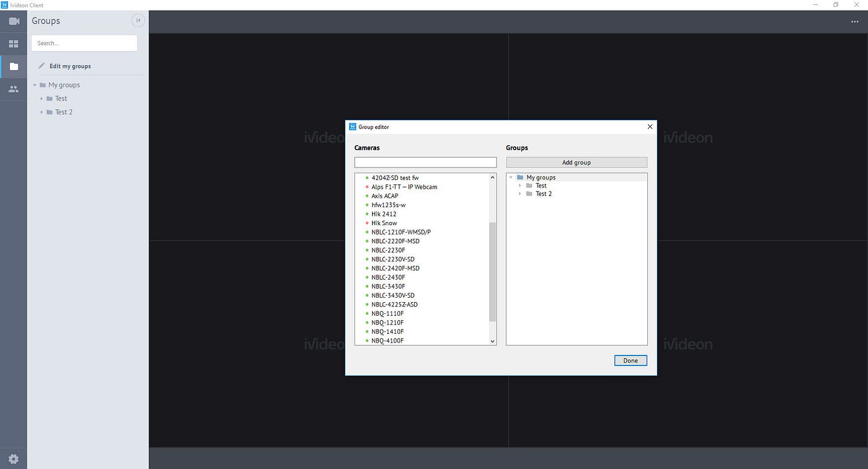868x469 pixels.
Task: Select the groups folder icon in sidebar
Action: click(14, 66)
